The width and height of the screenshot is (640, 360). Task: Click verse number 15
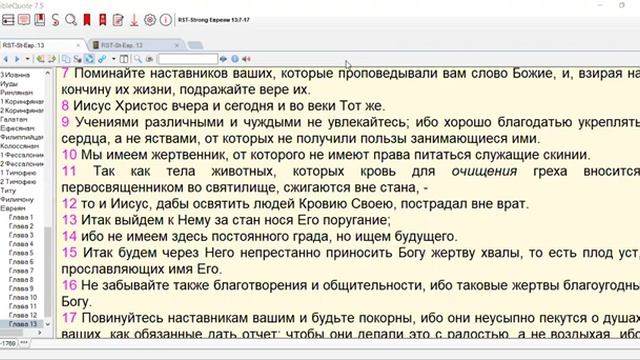click(69, 253)
